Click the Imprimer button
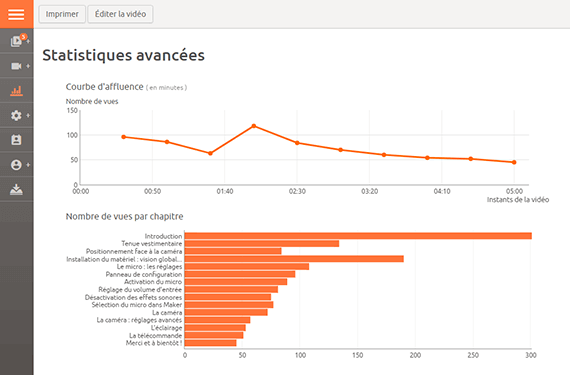The image size is (570, 375). click(62, 14)
